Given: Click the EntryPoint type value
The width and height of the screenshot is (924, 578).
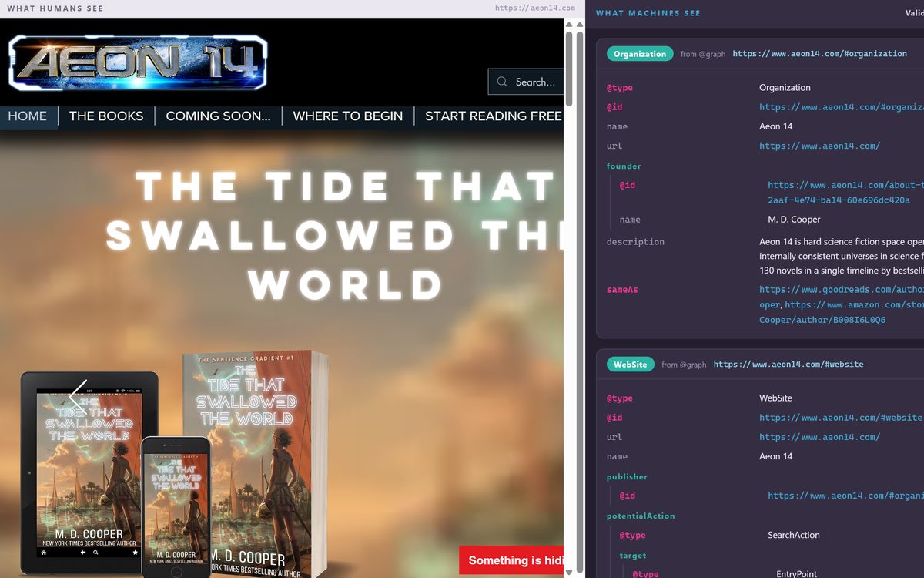Looking at the screenshot, I should tap(796, 574).
